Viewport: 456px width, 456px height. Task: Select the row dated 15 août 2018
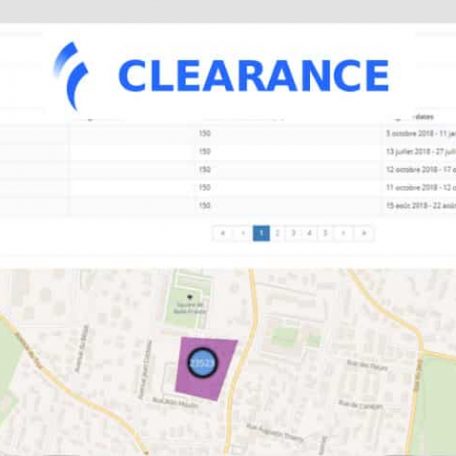(228, 206)
